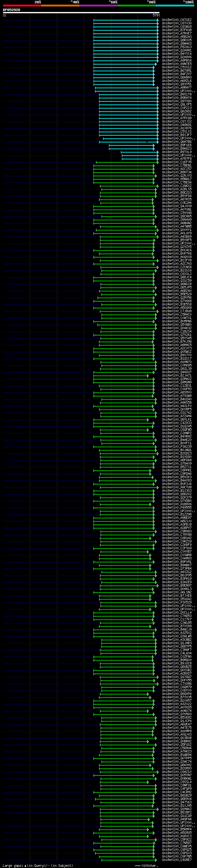Select label UniRef100_Q04K32

[177, 328]
